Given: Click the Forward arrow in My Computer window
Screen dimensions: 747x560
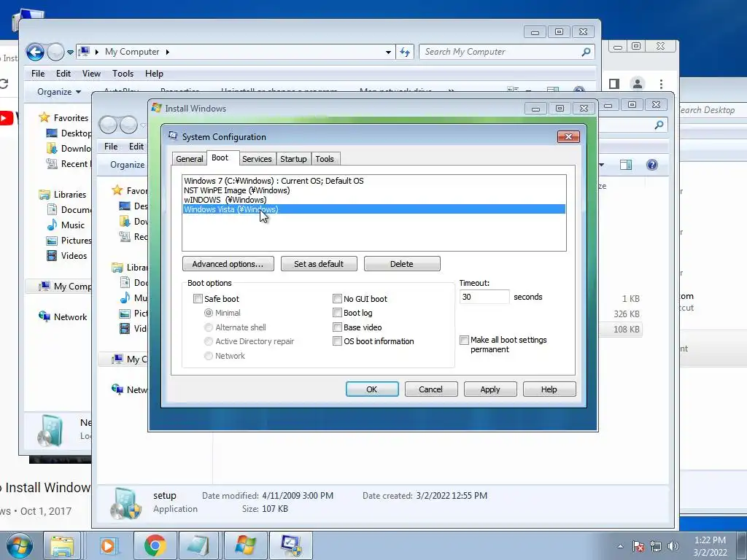Looking at the screenshot, I should [x=55, y=52].
